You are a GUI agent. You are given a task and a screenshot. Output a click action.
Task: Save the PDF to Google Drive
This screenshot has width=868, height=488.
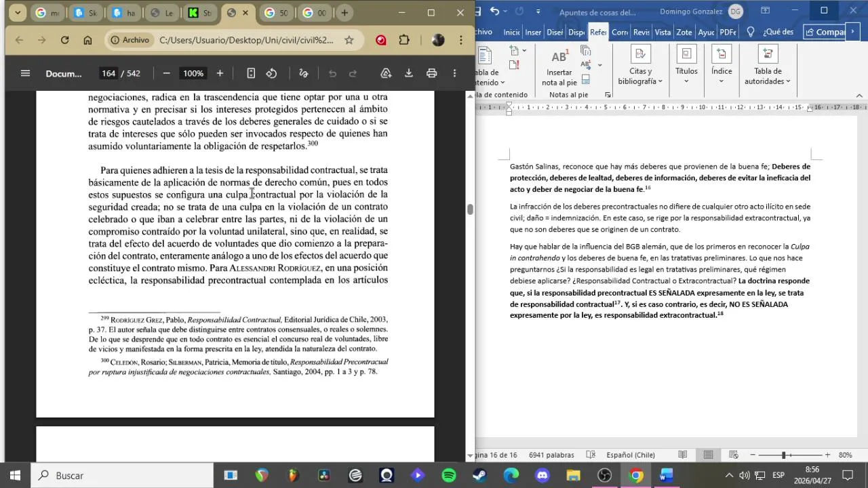[x=386, y=73]
